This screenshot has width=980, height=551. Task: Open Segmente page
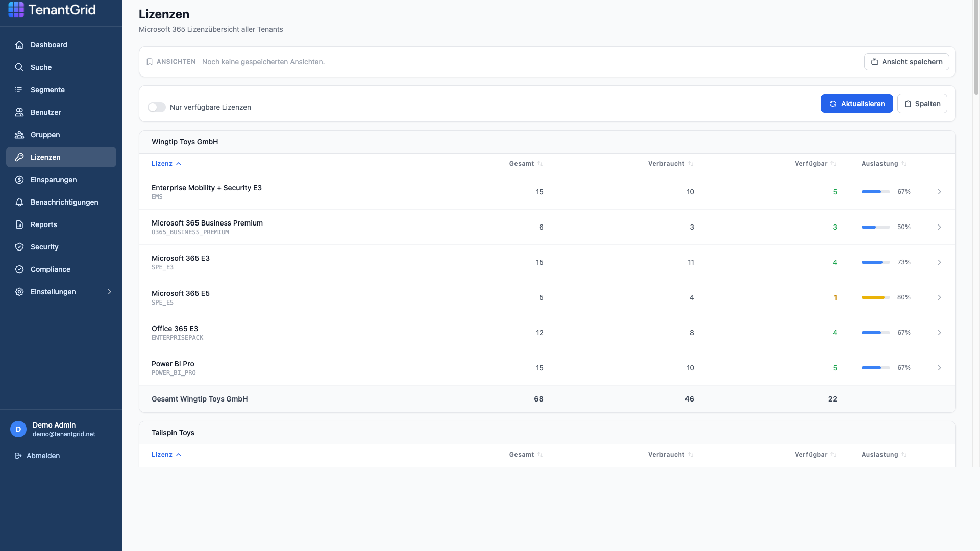click(x=61, y=90)
